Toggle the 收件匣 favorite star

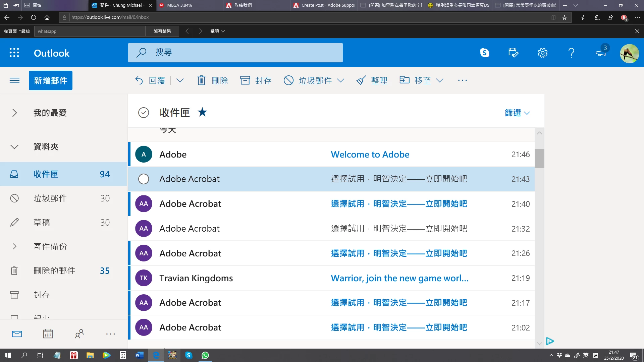point(202,112)
